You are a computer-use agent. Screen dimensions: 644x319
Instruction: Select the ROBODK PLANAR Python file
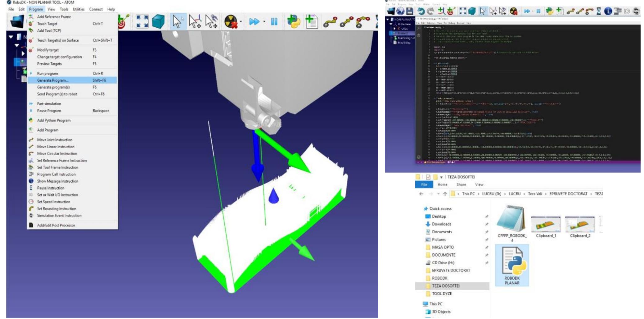(512, 266)
